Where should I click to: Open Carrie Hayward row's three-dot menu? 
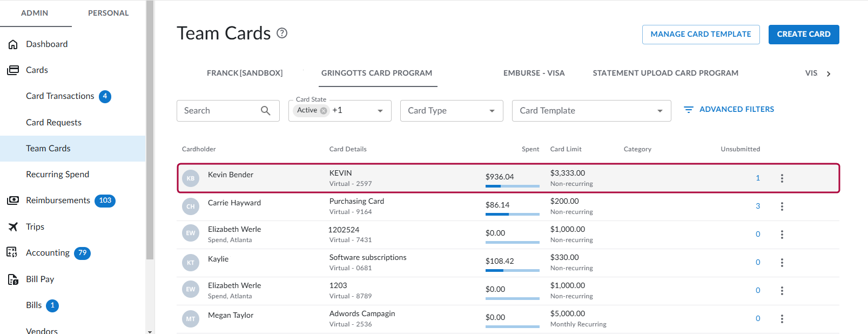pos(782,206)
